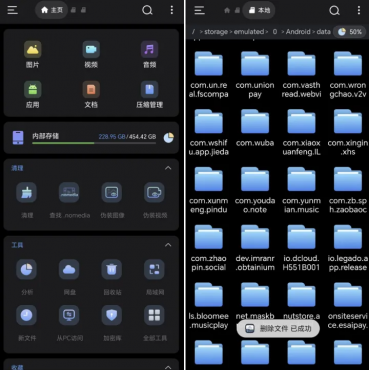Image resolution: width=369 pixels, height=370 pixels.
Task: Open the 音频 (audio) category
Action: point(149,54)
